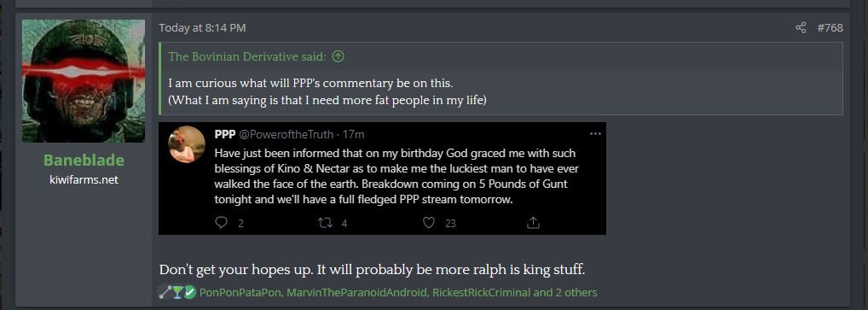Click the share icon on post #768

click(801, 27)
